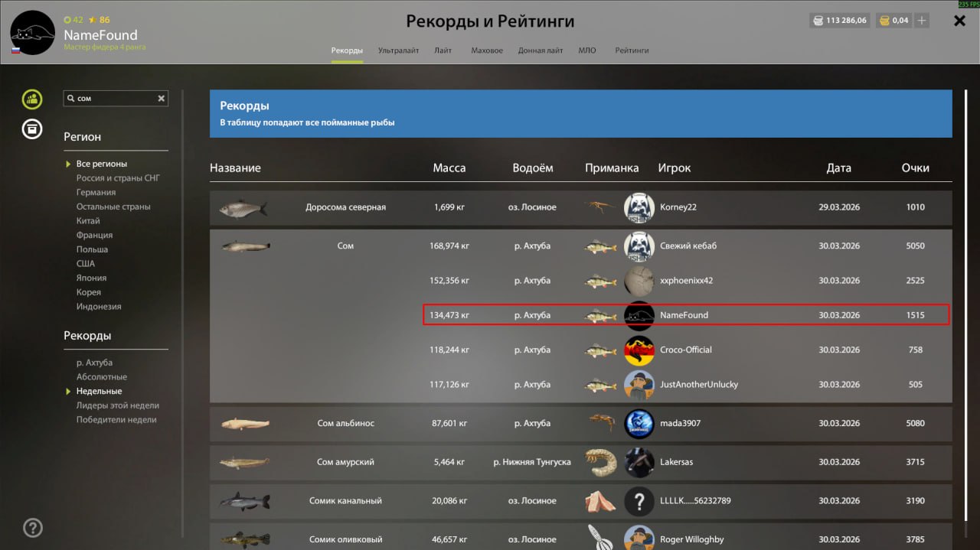The image size is (980, 550).
Task: Click the help question mark icon
Action: click(33, 527)
